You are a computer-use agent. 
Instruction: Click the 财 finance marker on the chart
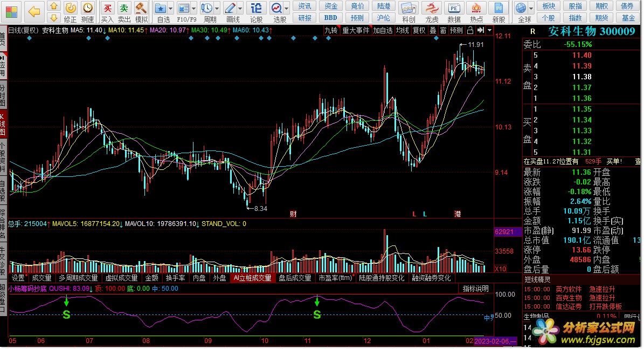point(293,214)
